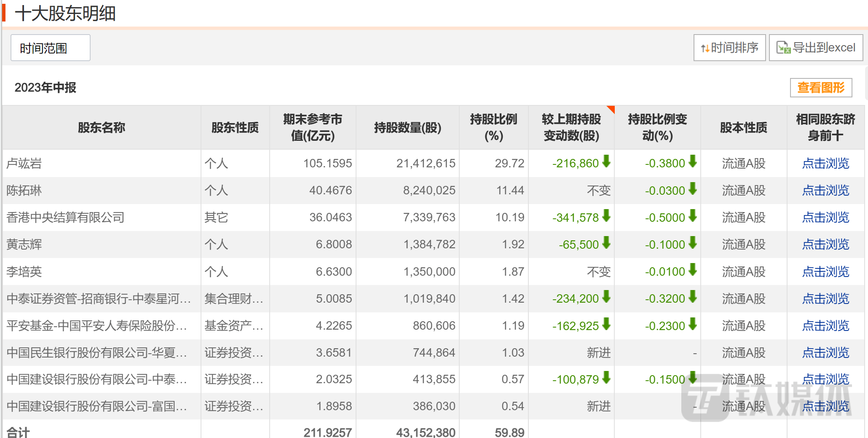Click the 2023年中报 report period heading
868x438 pixels.
click(x=45, y=88)
